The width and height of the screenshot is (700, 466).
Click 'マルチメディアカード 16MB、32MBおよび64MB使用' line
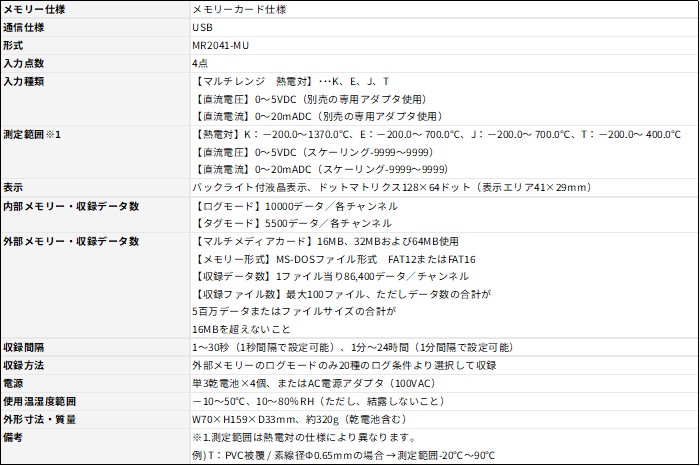[327, 241]
